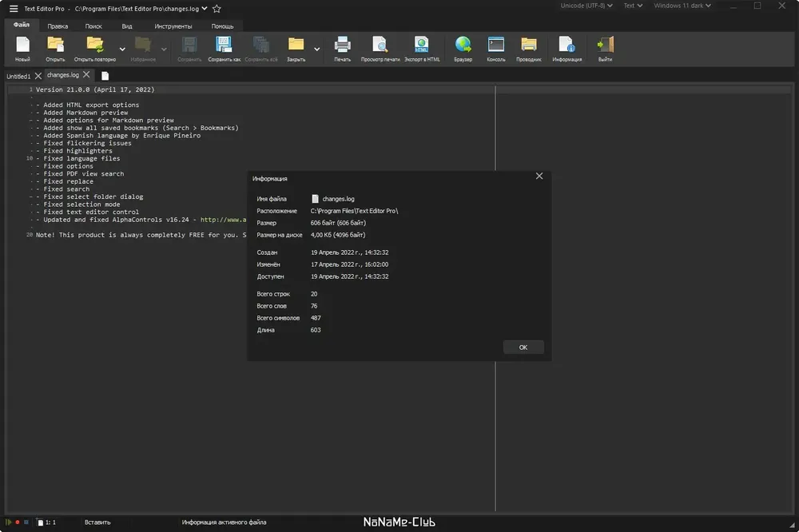Open the Файл ribbon tab
799x532 pixels.
(22, 25)
